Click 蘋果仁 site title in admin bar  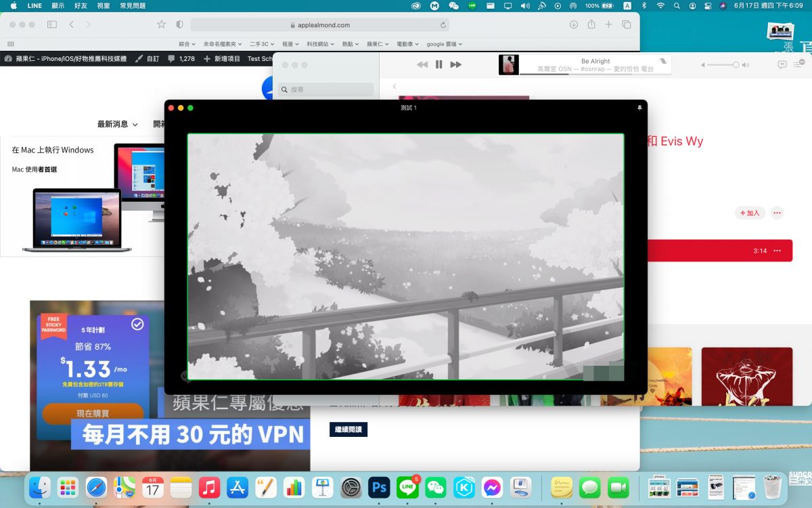point(66,59)
